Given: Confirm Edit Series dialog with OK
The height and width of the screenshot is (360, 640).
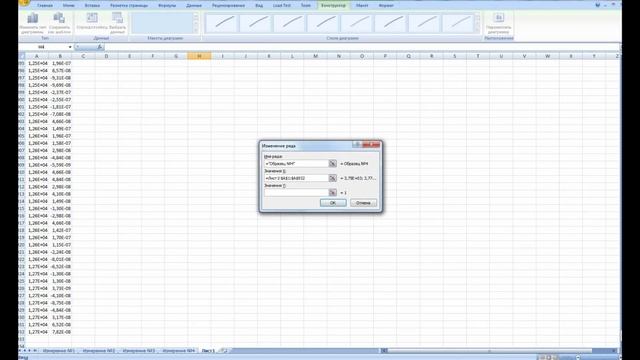Looking at the screenshot, I should click(333, 203).
